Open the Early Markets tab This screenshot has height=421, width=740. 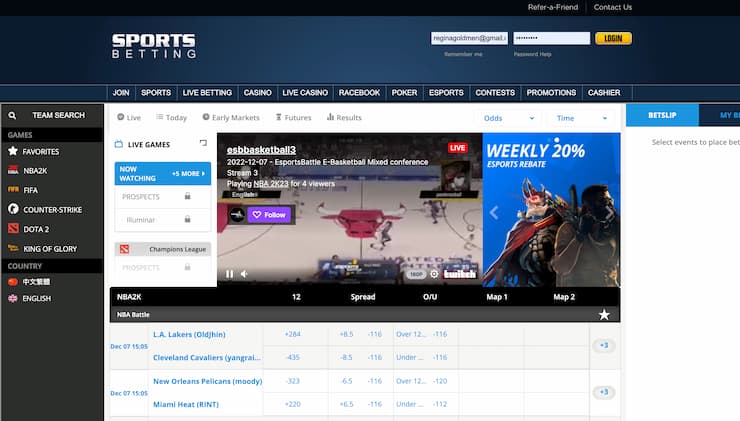click(231, 117)
